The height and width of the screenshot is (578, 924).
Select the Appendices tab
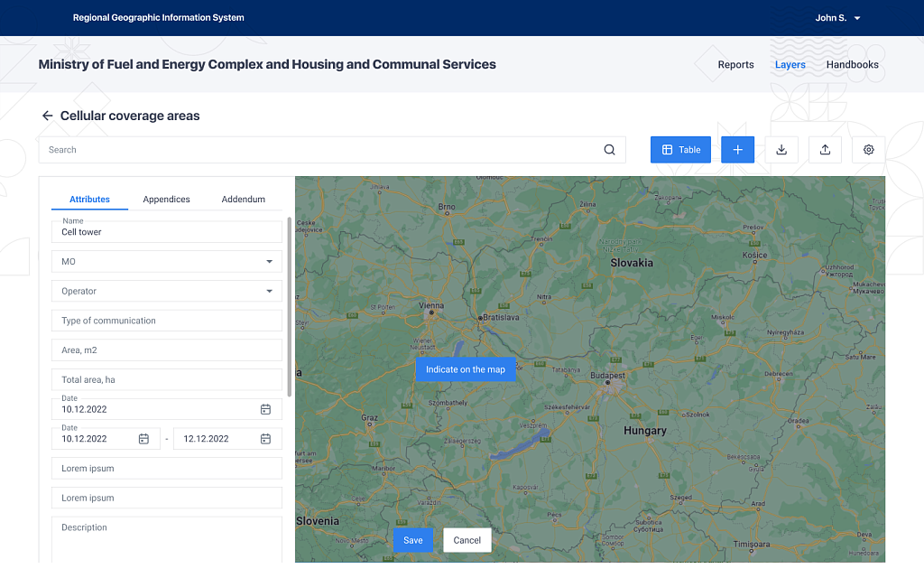[x=166, y=200]
